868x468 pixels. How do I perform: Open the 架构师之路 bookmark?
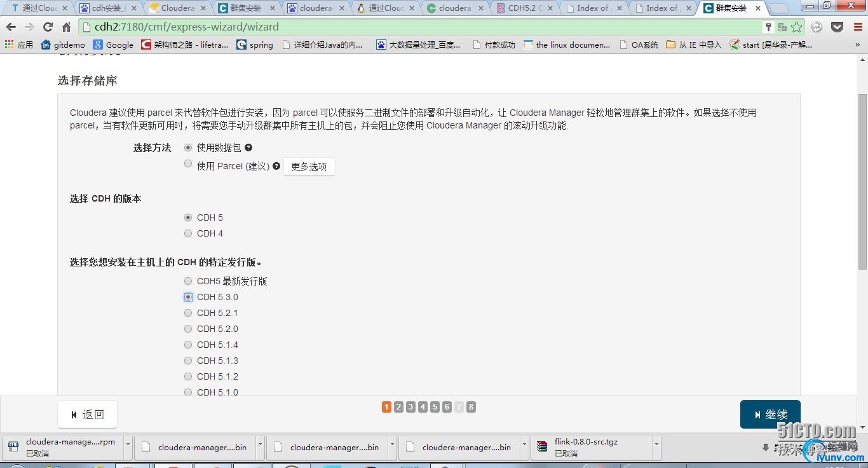click(x=185, y=45)
